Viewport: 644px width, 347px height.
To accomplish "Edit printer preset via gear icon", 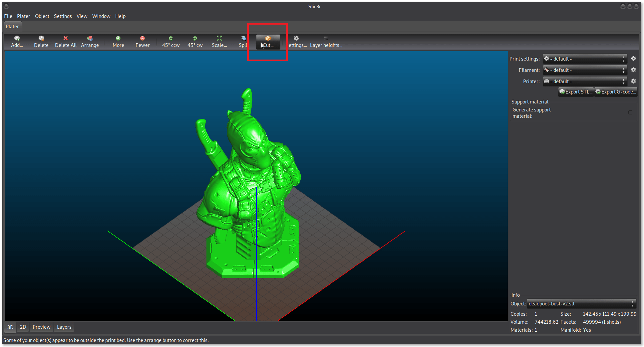I will coord(633,81).
